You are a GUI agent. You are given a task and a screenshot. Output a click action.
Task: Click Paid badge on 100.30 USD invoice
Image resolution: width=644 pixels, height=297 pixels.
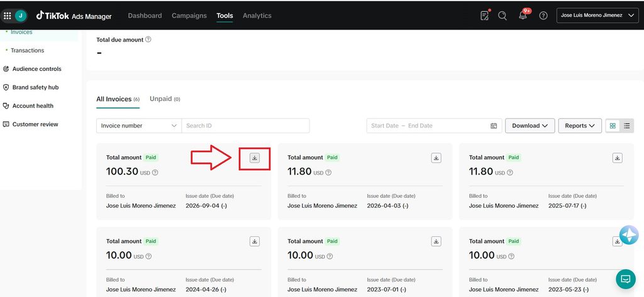(151, 158)
